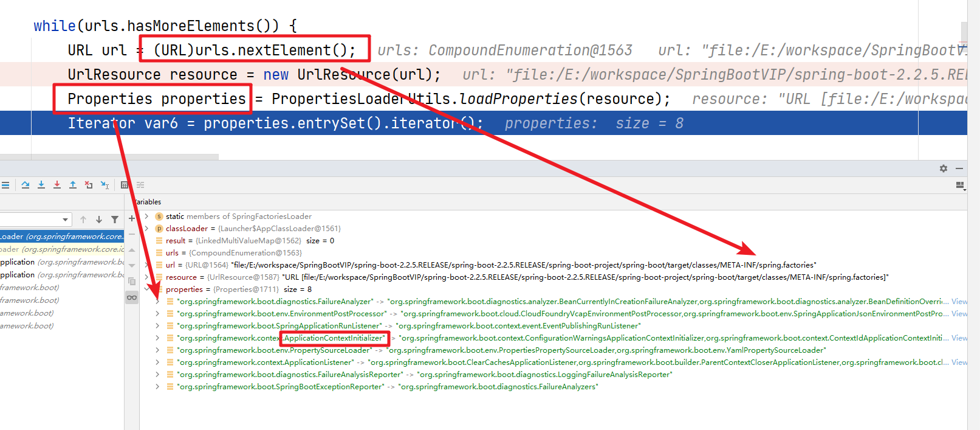Expand the FailureAnalysisReporter property entry

157,374
